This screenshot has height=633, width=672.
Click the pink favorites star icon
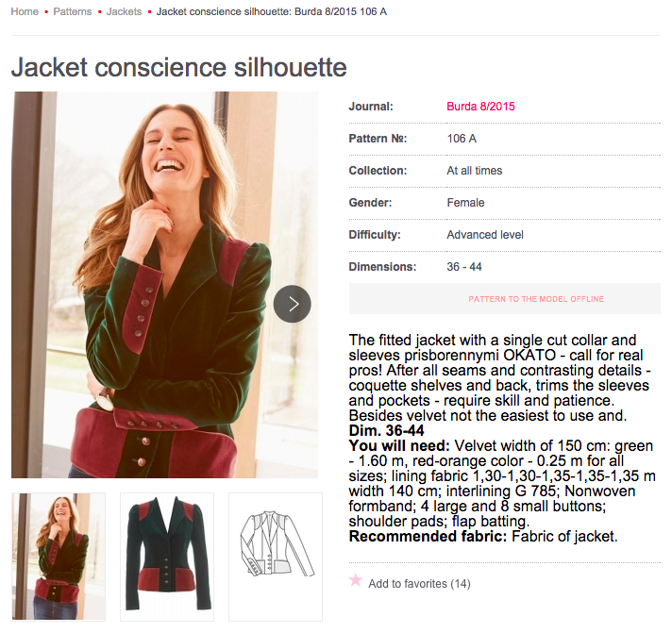[356, 580]
